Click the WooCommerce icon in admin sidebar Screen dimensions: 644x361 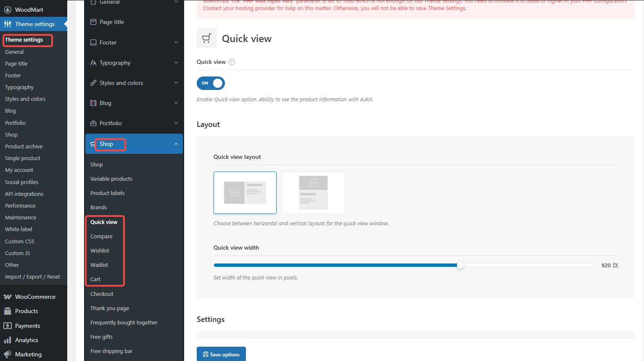pyautogui.click(x=8, y=297)
